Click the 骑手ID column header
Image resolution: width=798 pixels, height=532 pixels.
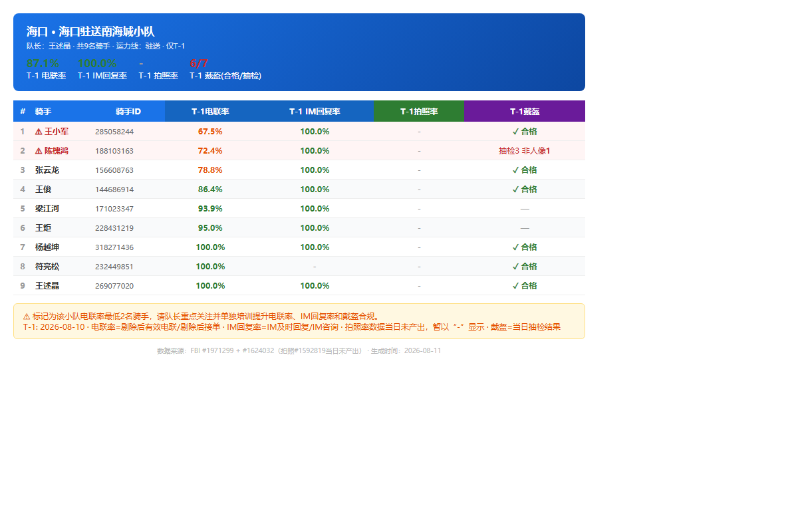[128, 111]
